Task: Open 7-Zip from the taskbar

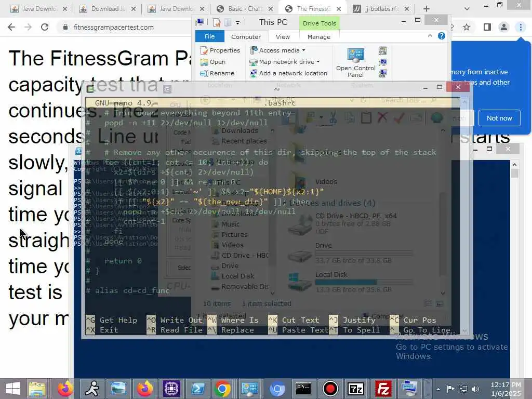Action: (x=356, y=389)
